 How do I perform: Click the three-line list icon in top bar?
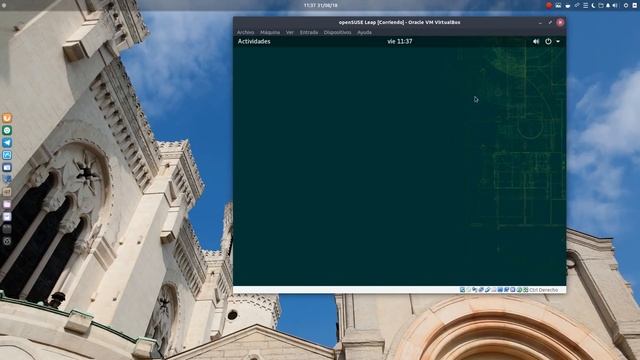[x=586, y=5]
